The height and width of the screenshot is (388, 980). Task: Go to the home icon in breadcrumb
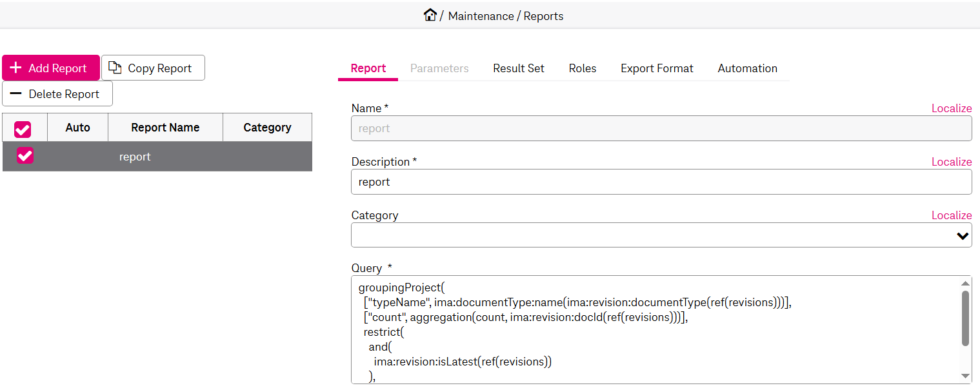coord(430,15)
